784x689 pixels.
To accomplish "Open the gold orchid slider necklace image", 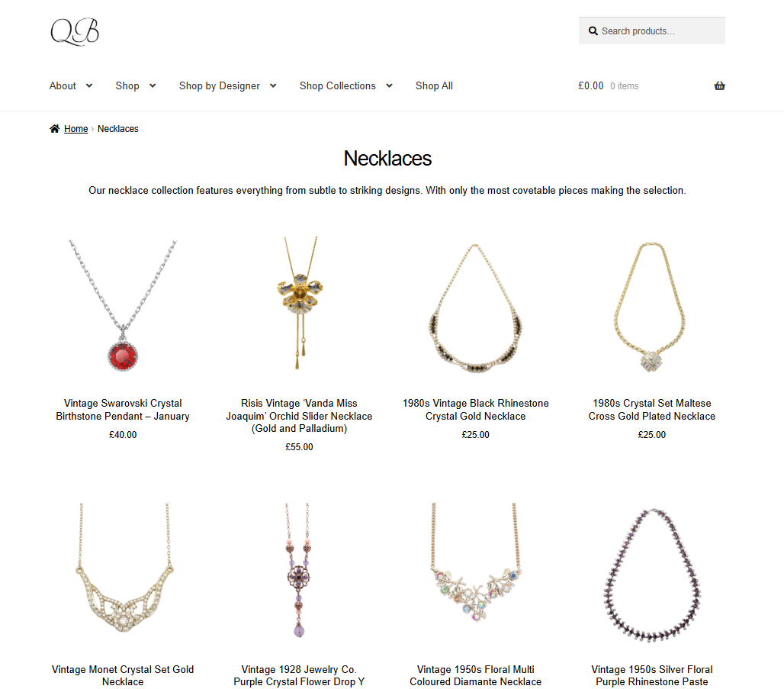I will [299, 304].
